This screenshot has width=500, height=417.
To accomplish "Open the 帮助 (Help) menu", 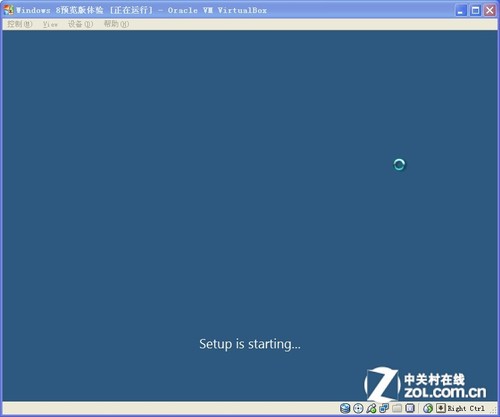I will [x=116, y=24].
